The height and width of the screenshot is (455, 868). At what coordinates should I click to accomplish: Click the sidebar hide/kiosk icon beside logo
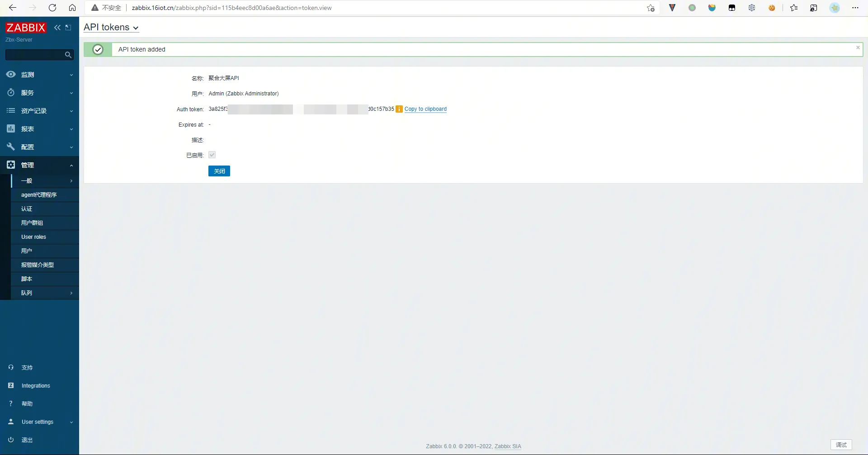pos(68,28)
